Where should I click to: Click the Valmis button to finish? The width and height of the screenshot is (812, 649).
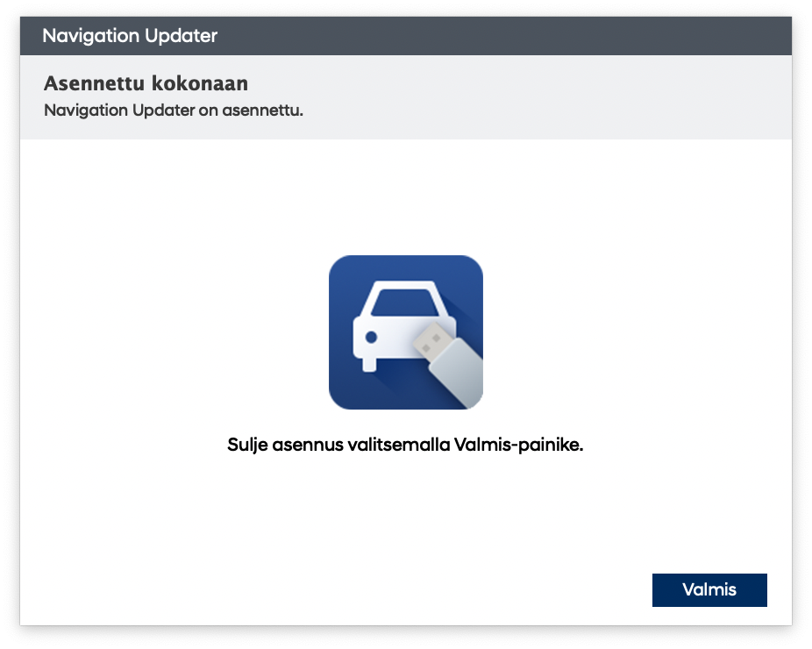point(709,589)
